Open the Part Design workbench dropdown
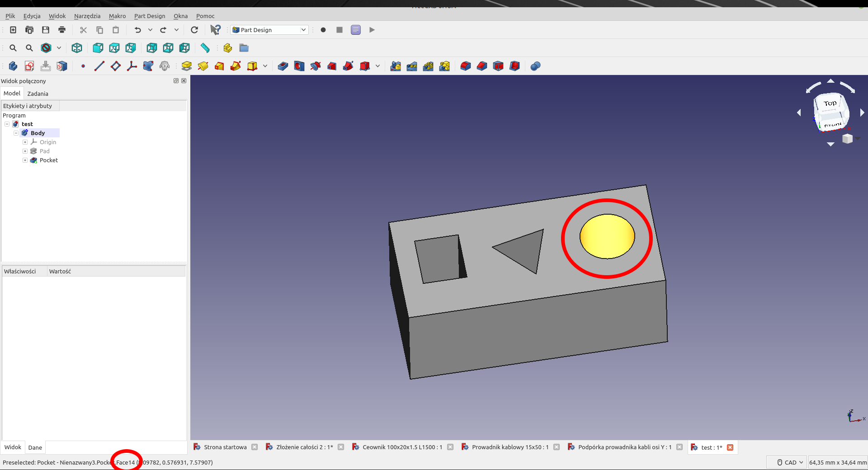This screenshot has height=470, width=868. [x=269, y=30]
